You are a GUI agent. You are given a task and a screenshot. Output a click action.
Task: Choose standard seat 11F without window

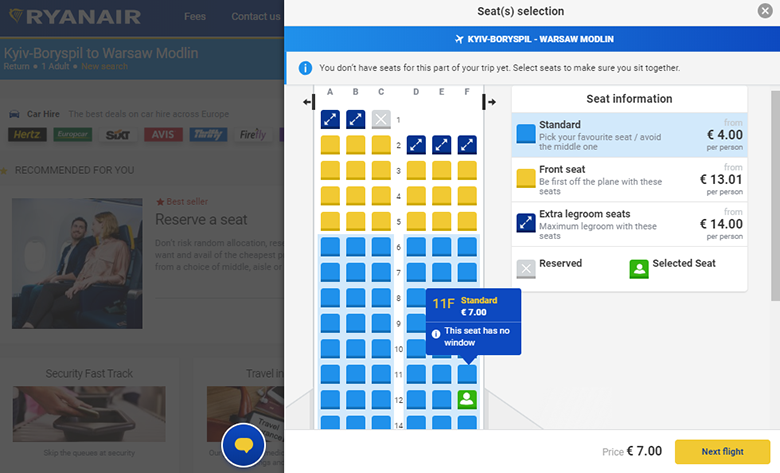(x=467, y=374)
